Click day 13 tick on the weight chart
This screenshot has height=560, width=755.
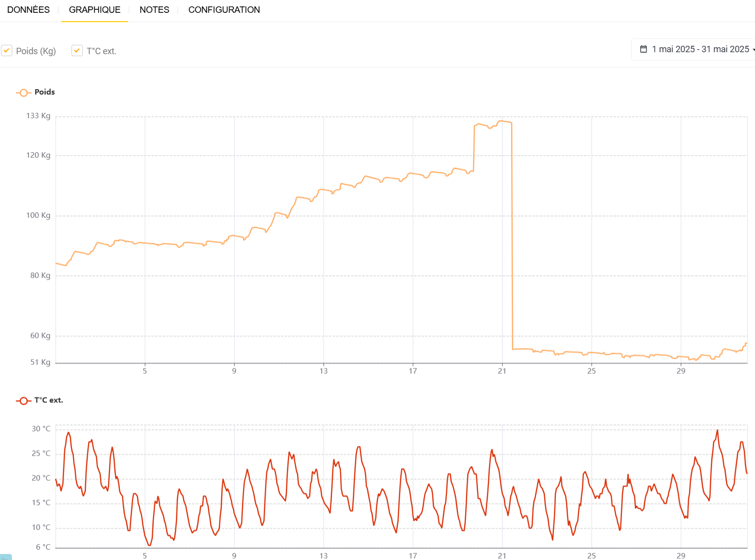coord(323,371)
